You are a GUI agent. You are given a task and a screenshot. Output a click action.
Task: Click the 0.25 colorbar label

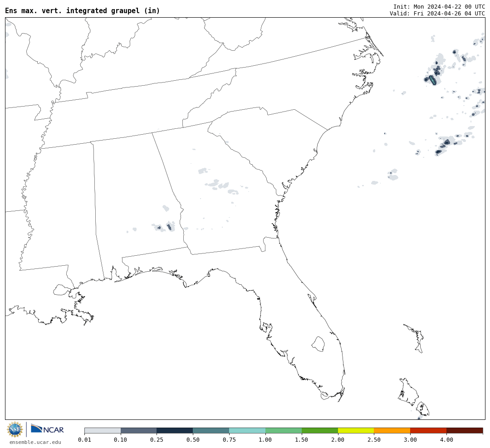tap(157, 440)
